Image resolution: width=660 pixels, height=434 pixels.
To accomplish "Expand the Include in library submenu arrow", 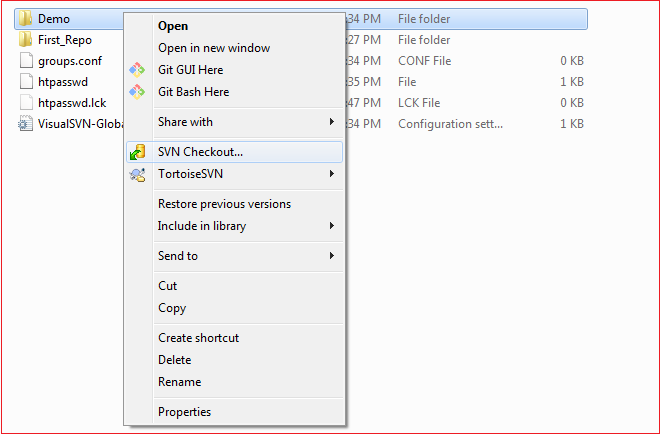I will coord(332,226).
